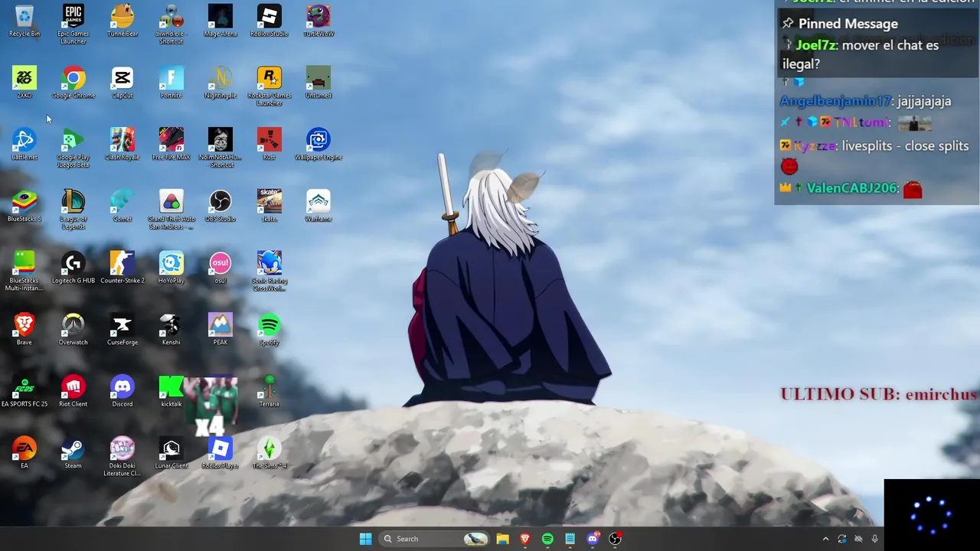Launch EA SPORTS FC 25 shortcut
Viewport: 980px width, 551px height.
pos(24,392)
